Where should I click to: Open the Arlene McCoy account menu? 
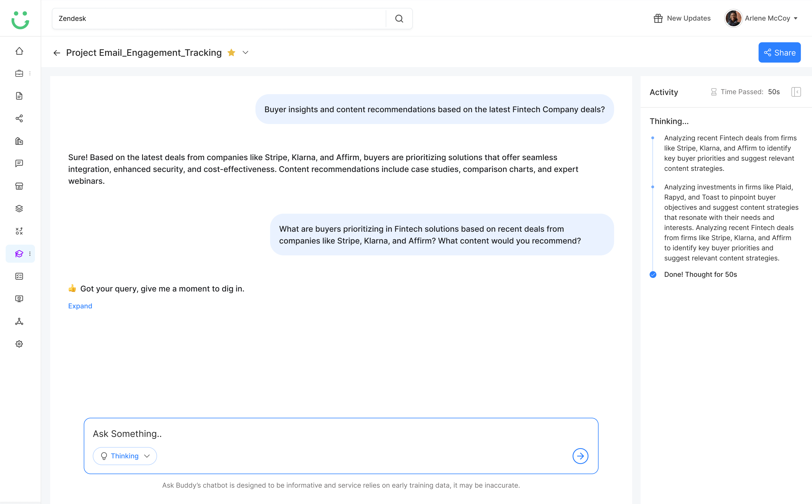[x=761, y=18]
